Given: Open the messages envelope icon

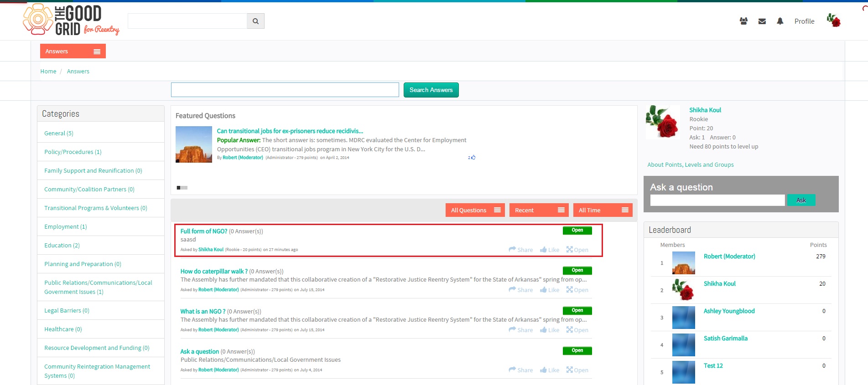Looking at the screenshot, I should 762,21.
